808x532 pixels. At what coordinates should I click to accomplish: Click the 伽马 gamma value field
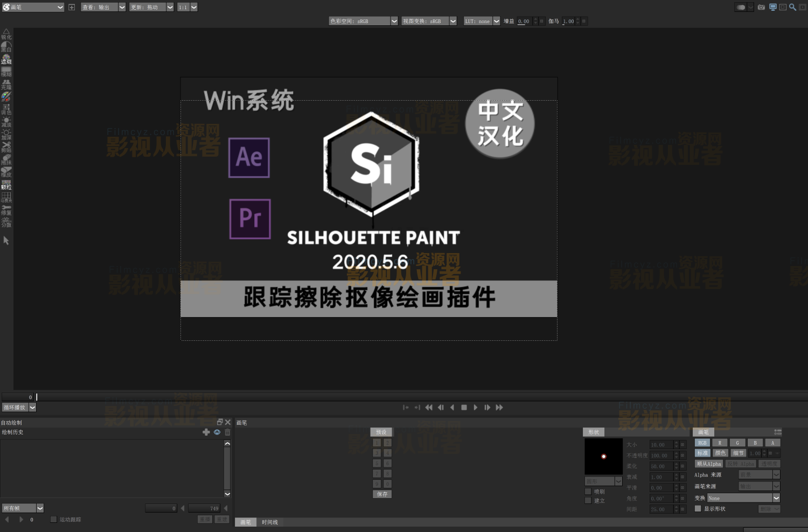tap(568, 21)
